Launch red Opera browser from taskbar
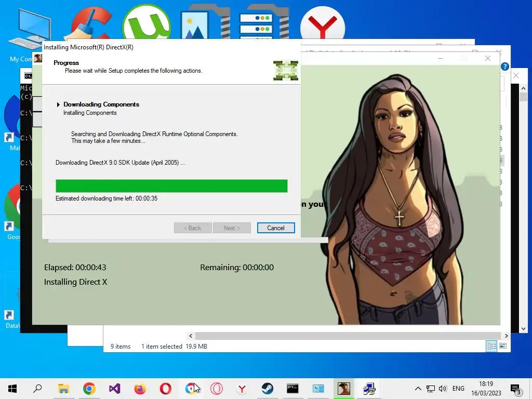 [x=165, y=389]
